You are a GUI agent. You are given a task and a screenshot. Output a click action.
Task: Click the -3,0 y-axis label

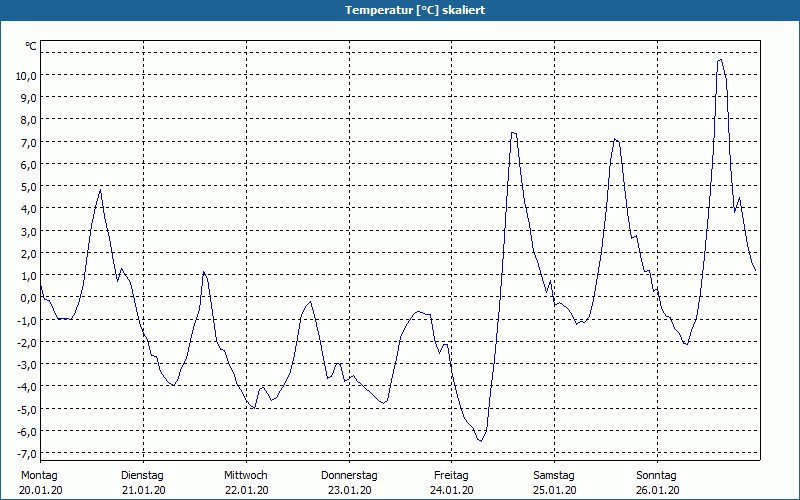27,365
